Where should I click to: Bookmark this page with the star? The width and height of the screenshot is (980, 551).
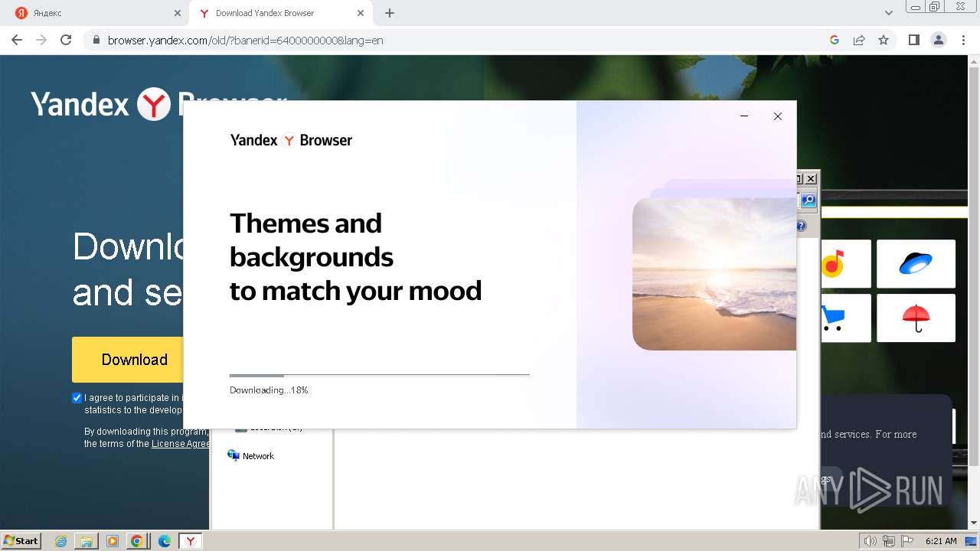pos(884,40)
